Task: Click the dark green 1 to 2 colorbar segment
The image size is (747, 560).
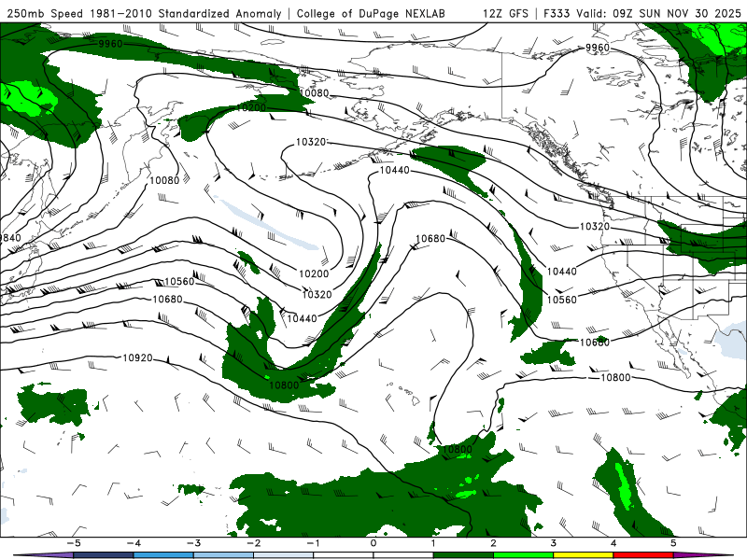Action: coord(463,555)
